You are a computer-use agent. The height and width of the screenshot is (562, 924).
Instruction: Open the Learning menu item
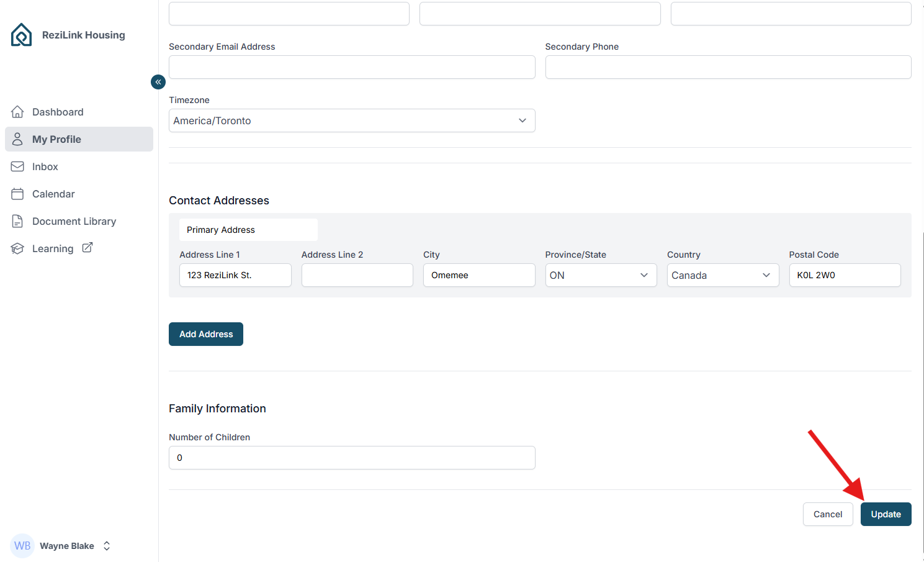[x=53, y=248]
